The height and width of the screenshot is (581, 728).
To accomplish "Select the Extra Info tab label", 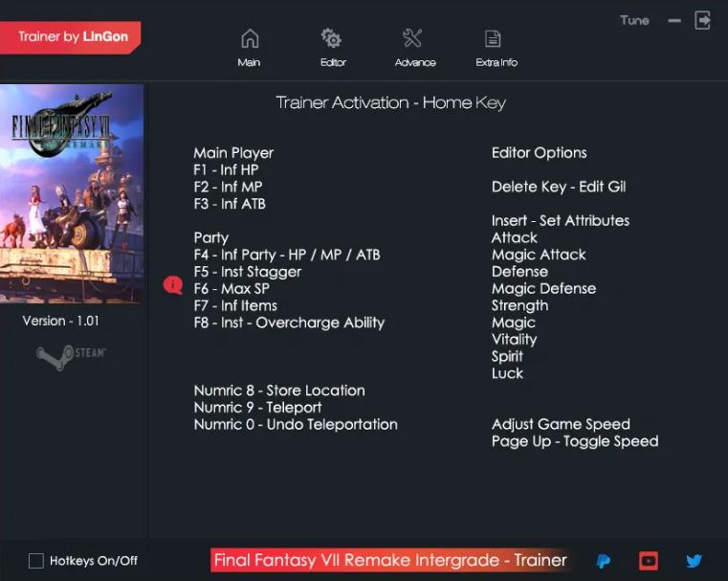I will [x=496, y=63].
